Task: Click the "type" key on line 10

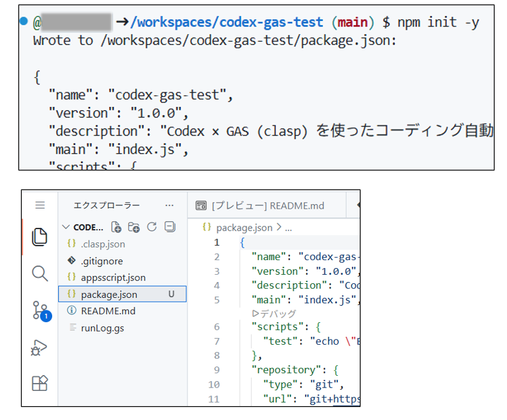Action: tap(280, 384)
